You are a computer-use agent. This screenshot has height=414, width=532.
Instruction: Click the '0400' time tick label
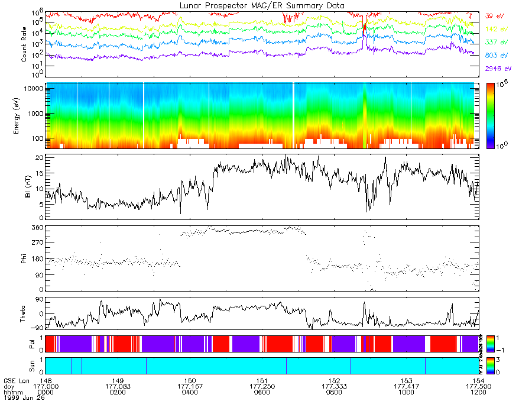coord(190,392)
